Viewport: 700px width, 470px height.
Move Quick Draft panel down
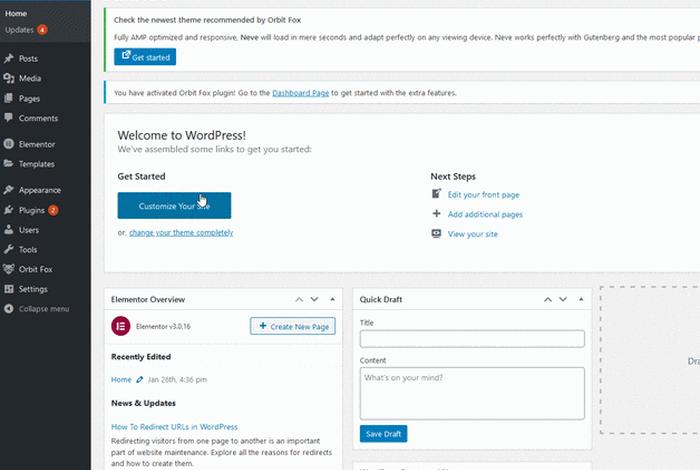[x=563, y=299]
